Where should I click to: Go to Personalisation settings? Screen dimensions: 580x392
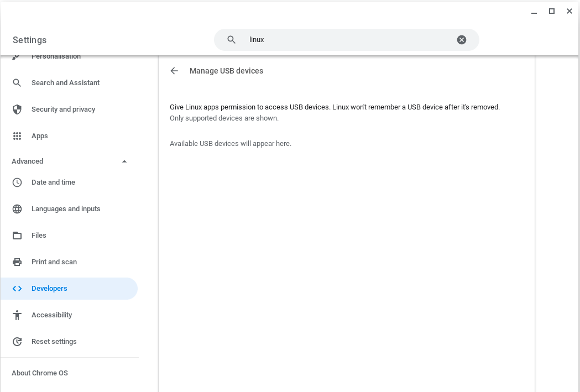(56, 57)
